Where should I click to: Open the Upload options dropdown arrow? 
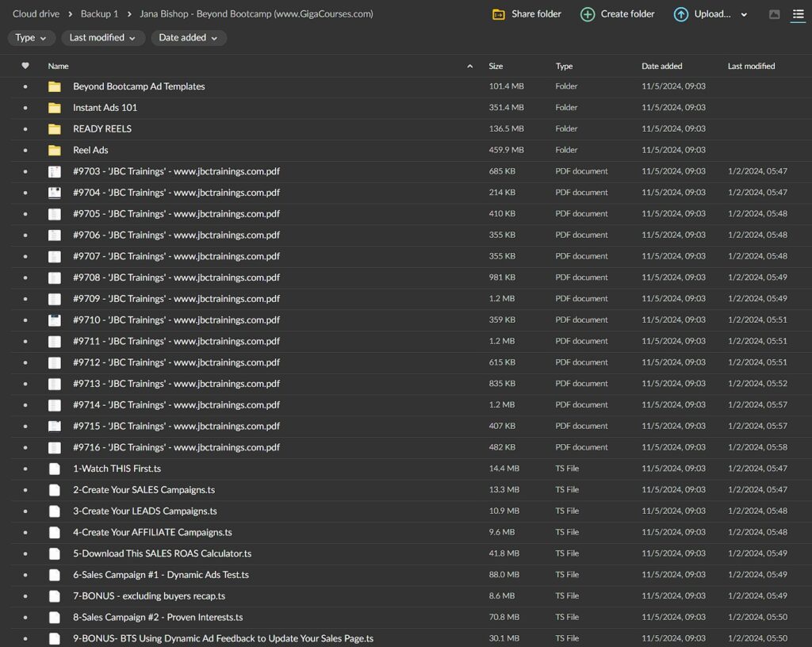click(x=744, y=14)
